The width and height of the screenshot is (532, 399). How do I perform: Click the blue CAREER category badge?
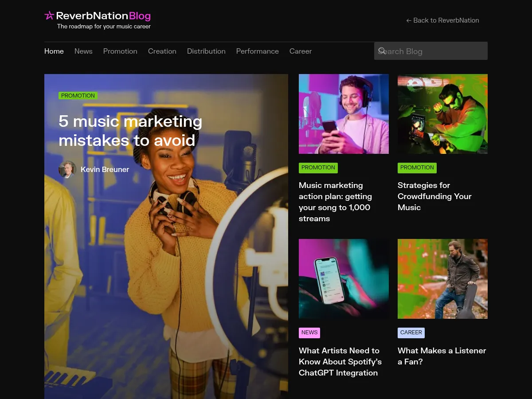[411, 332]
